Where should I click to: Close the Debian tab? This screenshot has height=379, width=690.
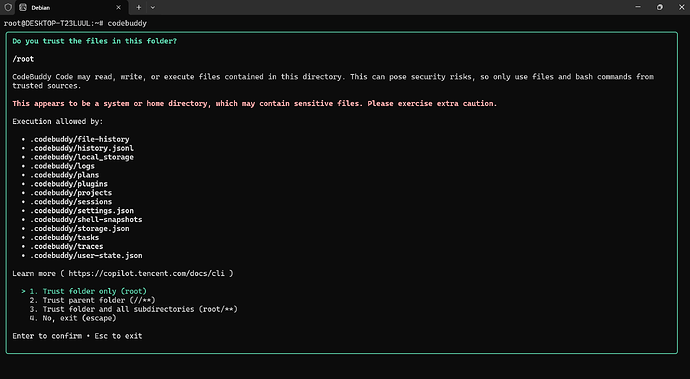(x=118, y=7)
